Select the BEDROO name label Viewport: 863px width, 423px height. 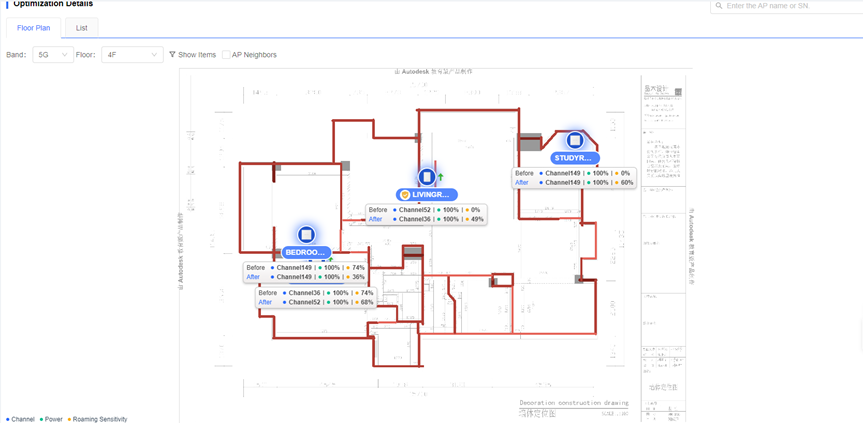tap(306, 253)
